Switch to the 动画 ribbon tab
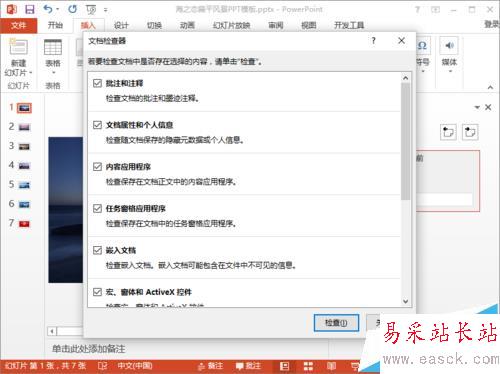This screenshot has width=500, height=374. pyautogui.click(x=187, y=25)
